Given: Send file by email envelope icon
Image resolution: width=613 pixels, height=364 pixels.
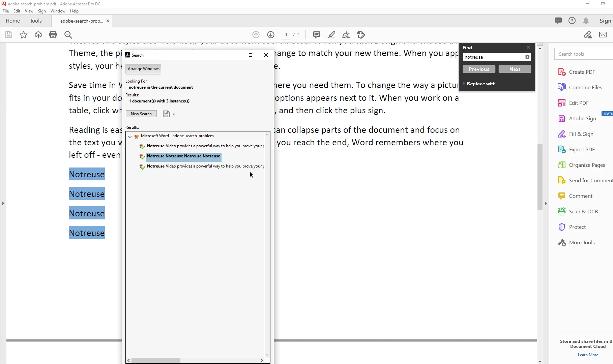Looking at the screenshot, I should tap(603, 35).
